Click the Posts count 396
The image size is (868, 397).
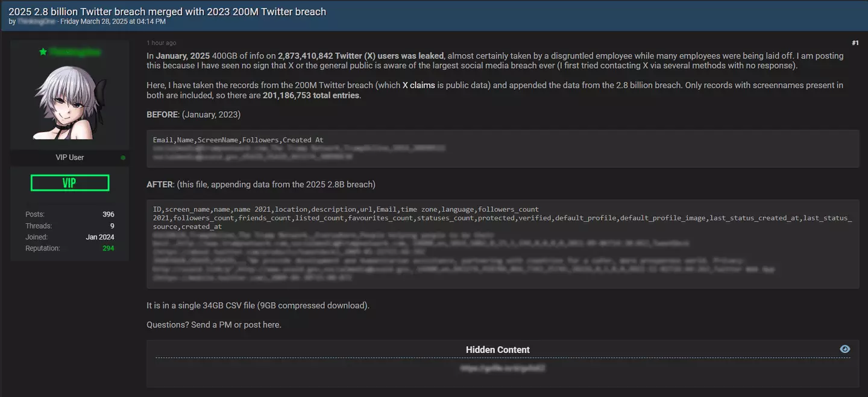coord(108,214)
